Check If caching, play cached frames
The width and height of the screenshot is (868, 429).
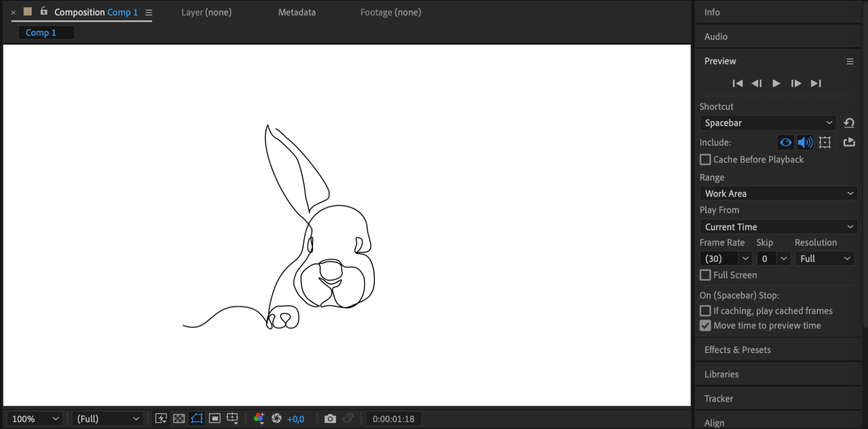coord(706,311)
